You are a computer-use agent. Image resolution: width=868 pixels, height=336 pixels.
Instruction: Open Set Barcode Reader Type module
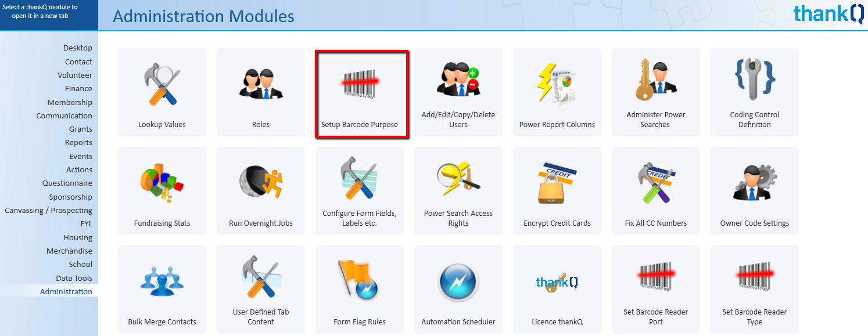[755, 290]
